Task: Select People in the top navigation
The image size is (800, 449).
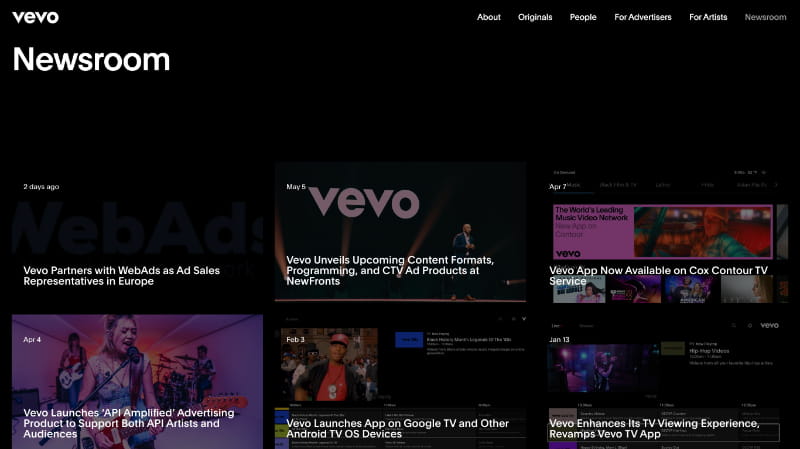Action: coord(583,17)
